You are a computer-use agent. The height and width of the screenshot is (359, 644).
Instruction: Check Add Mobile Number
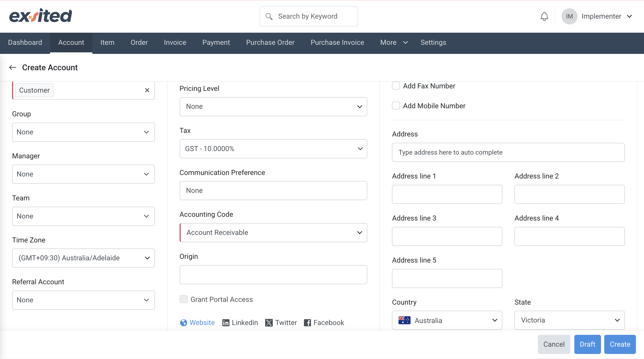click(x=396, y=105)
